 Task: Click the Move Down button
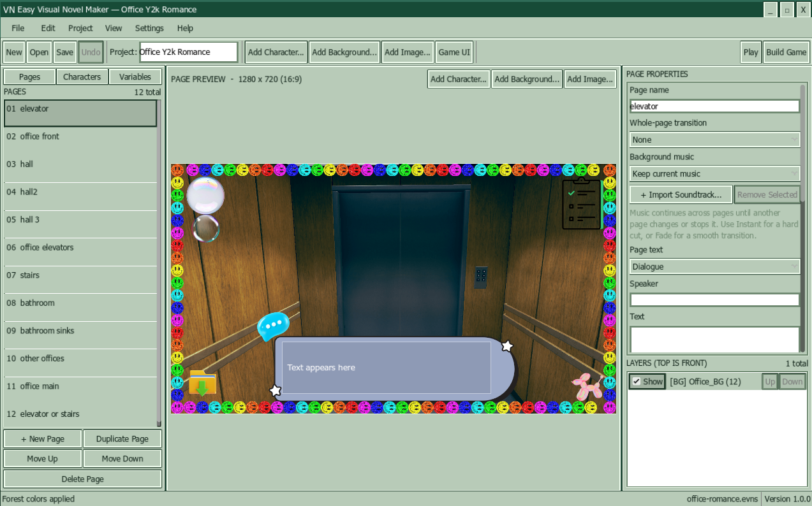(122, 458)
